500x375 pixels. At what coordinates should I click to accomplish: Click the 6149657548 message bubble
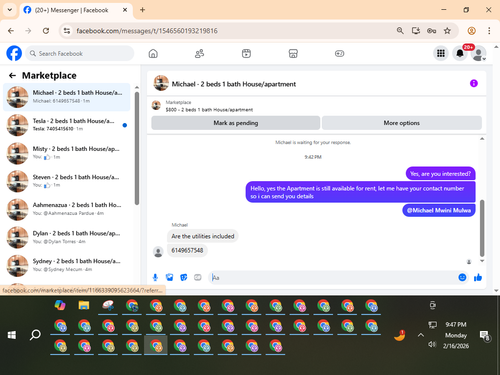pos(187,250)
